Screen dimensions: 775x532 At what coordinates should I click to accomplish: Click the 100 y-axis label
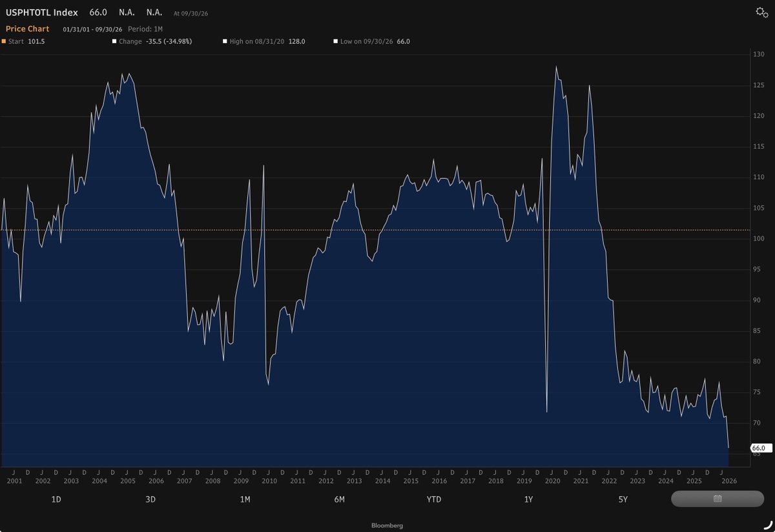click(758, 239)
